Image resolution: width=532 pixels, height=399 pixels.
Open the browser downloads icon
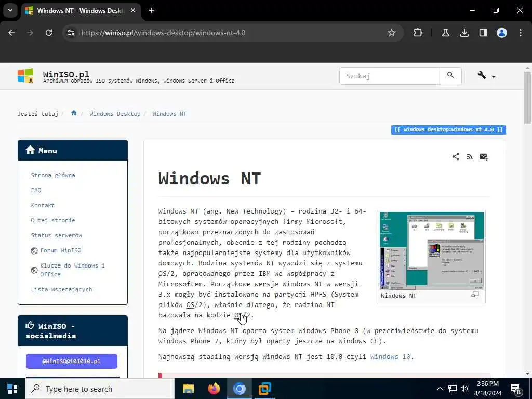(x=464, y=33)
